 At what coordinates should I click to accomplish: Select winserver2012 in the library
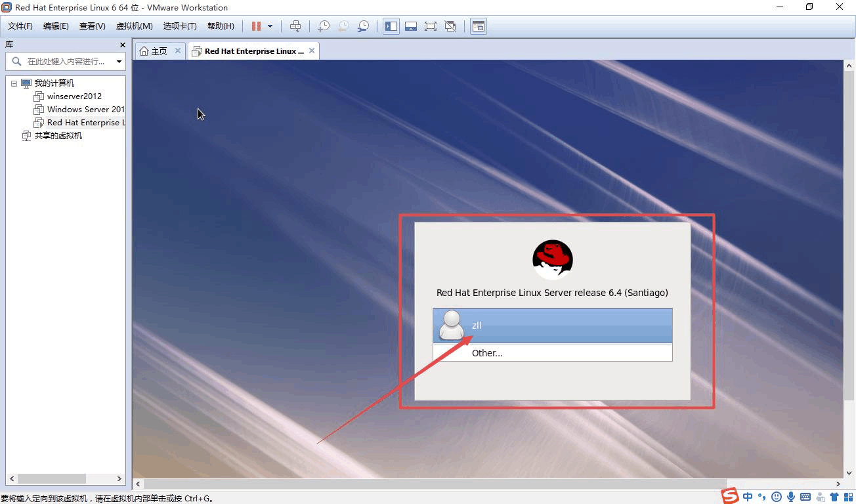click(74, 96)
